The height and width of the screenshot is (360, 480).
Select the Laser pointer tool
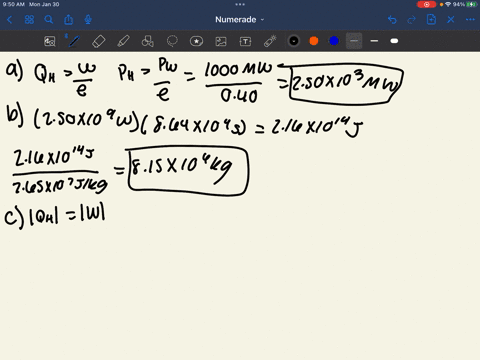pos(270,41)
